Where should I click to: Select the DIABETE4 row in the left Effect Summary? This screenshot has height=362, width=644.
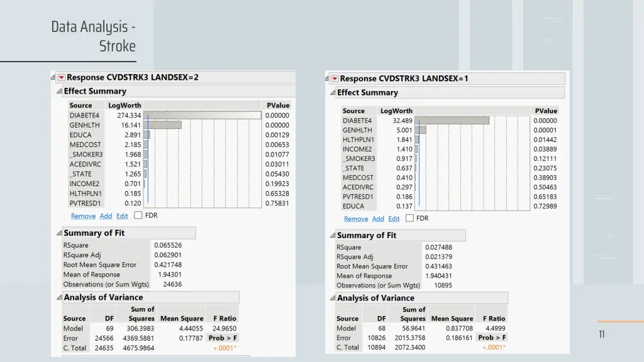86,115
